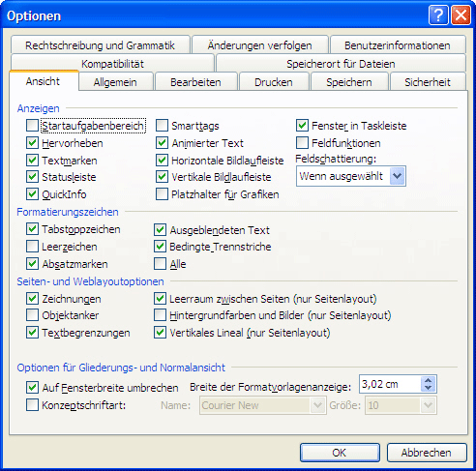
Task: Click the Abbrechen button
Action: pos(427,453)
